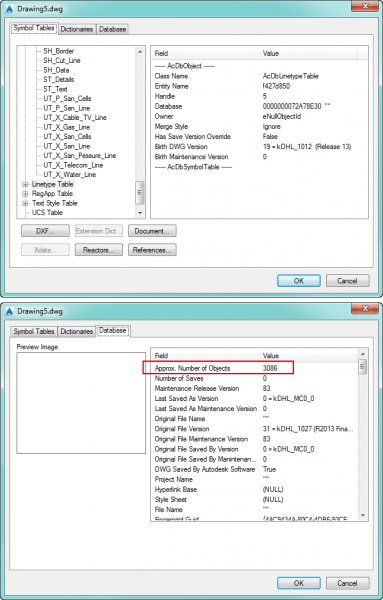Click Field column header in upper dialog
383x600 pixels.
point(205,53)
